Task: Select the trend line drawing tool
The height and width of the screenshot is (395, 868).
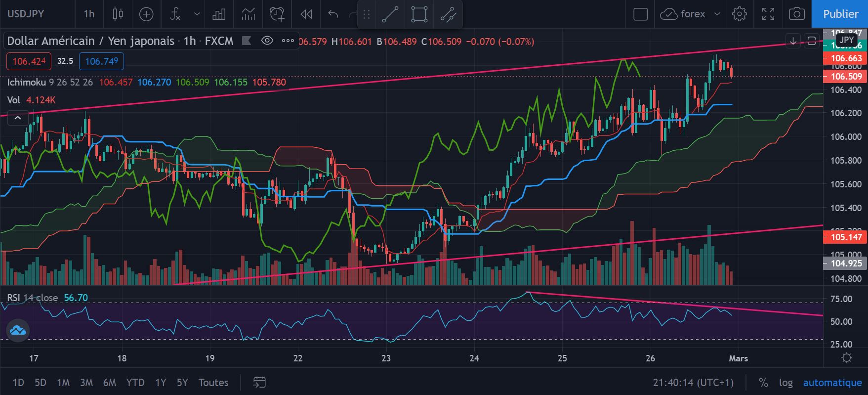Action: click(390, 14)
